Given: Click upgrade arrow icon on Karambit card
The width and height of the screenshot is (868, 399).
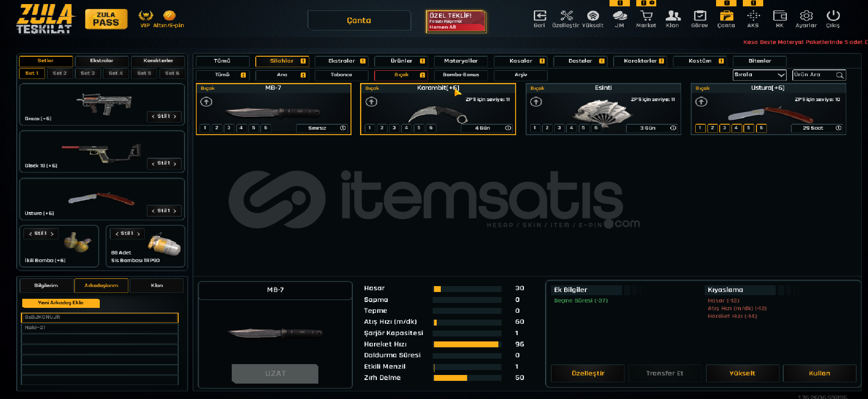Looking at the screenshot, I should pos(371,102).
